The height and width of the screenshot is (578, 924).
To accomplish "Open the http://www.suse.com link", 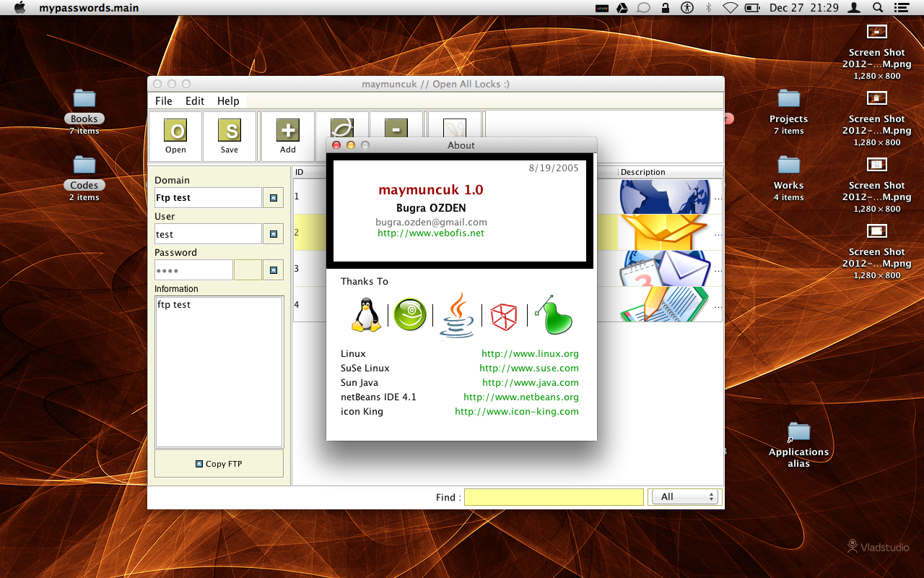I will pyautogui.click(x=529, y=368).
